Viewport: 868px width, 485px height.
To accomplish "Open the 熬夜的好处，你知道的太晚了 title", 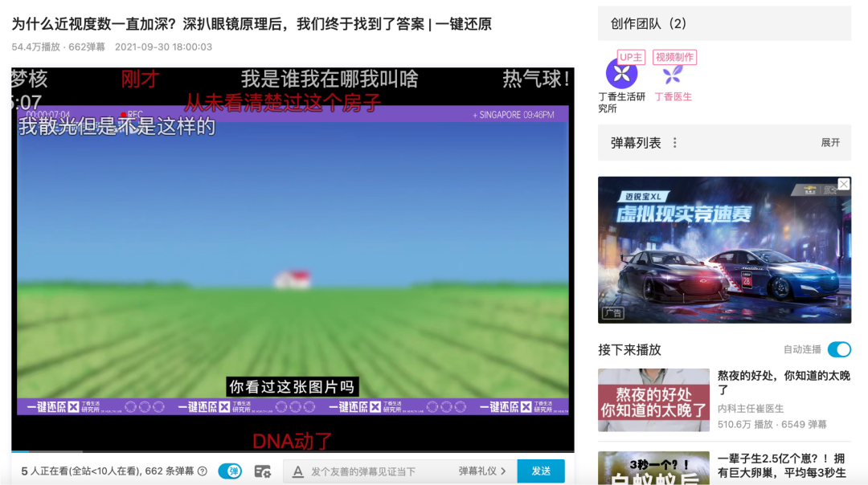I will [784, 383].
